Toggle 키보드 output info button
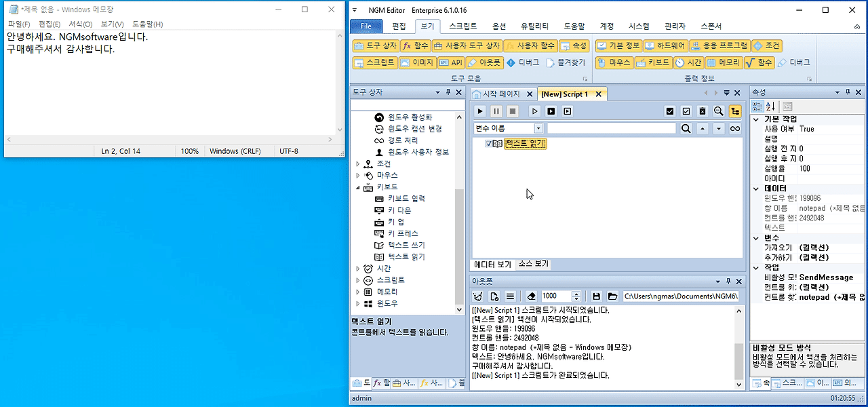Image resolution: width=868 pixels, height=407 pixels. click(653, 62)
